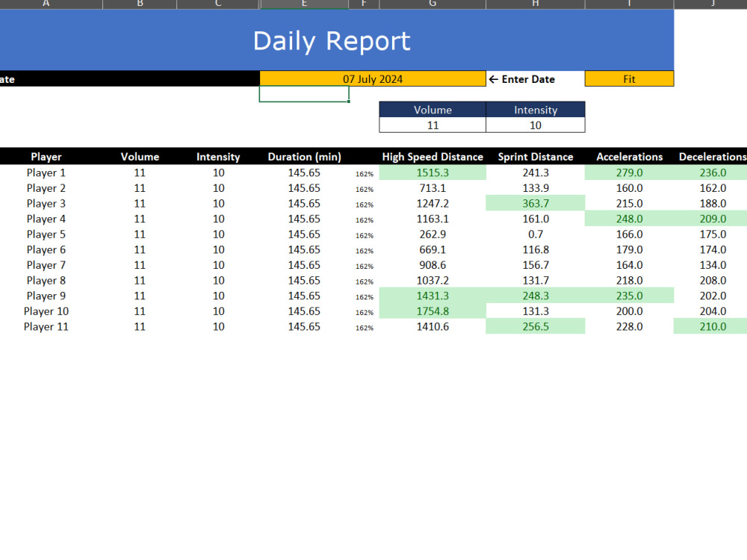
Task: Select high speed distance value 1163.1
Action: [x=433, y=219]
